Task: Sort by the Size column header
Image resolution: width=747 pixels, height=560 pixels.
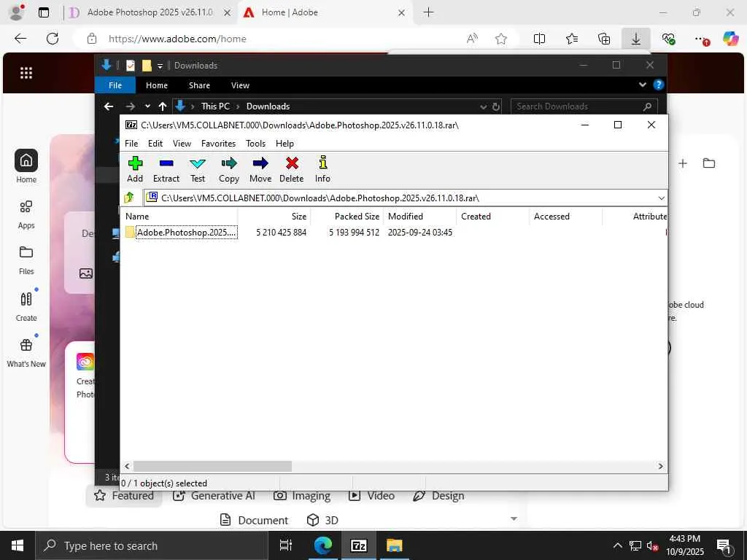Action: (x=274, y=216)
